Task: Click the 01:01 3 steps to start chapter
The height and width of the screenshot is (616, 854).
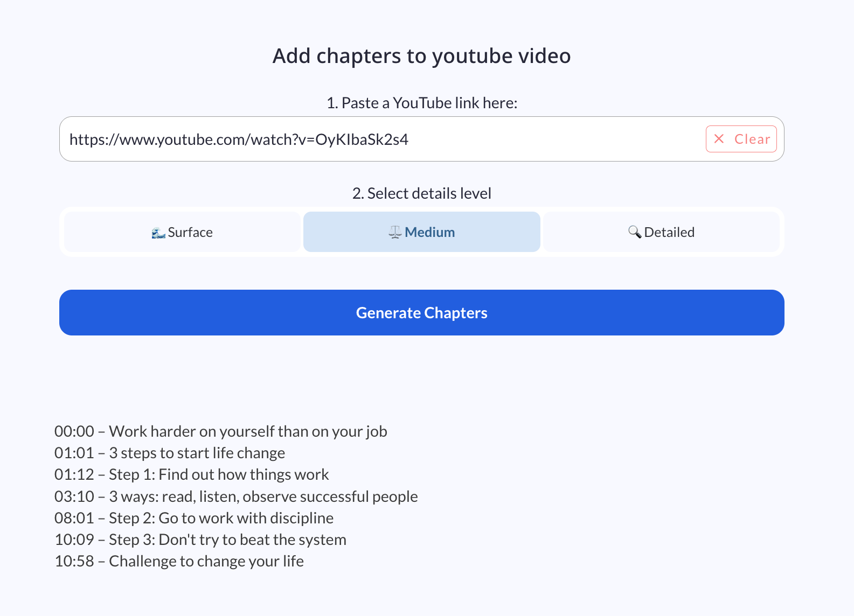Action: (170, 453)
